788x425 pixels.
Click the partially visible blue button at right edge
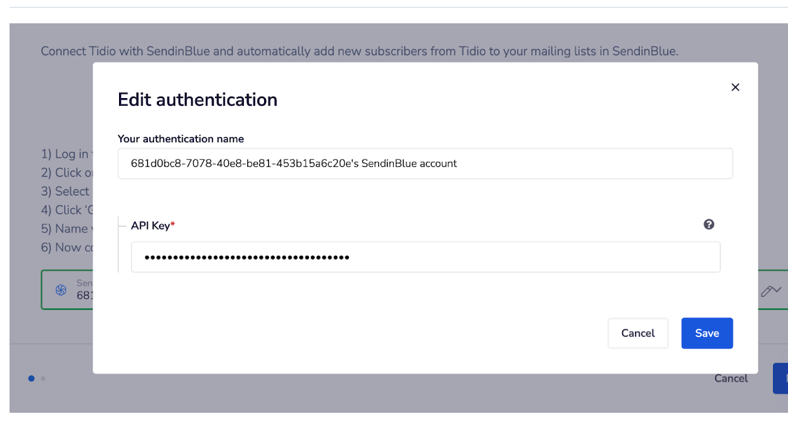(x=781, y=379)
